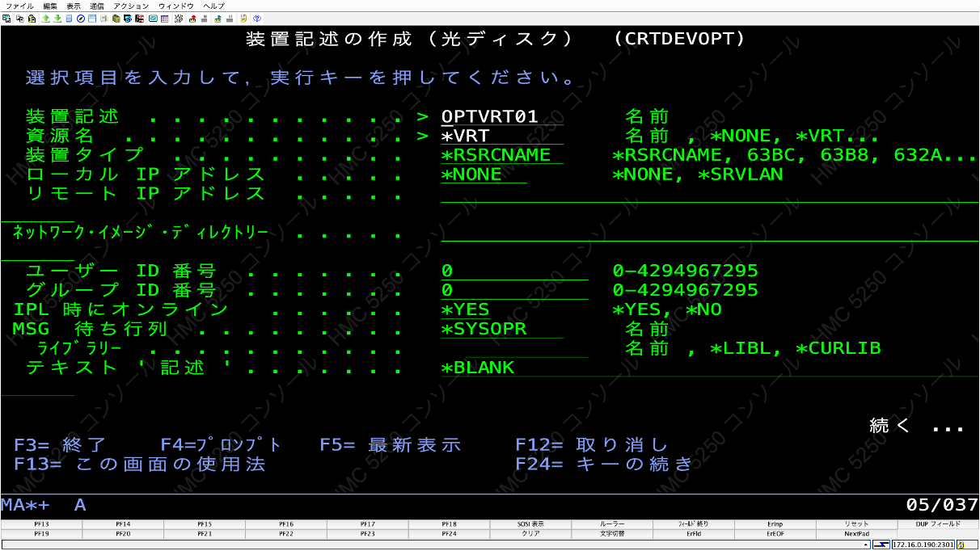The width and height of the screenshot is (980, 551).
Task: Open the 通信 menu
Action: point(97,6)
